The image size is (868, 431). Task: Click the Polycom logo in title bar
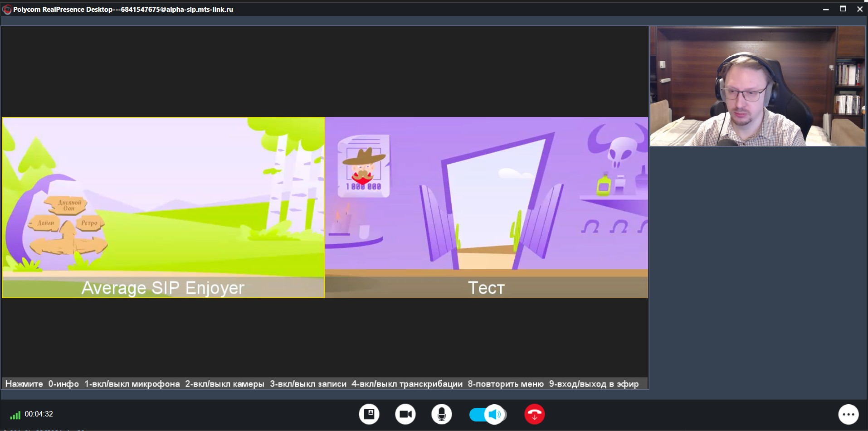click(x=7, y=10)
